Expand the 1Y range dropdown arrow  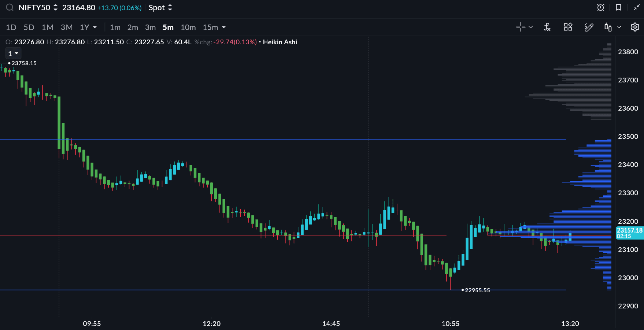coord(95,27)
